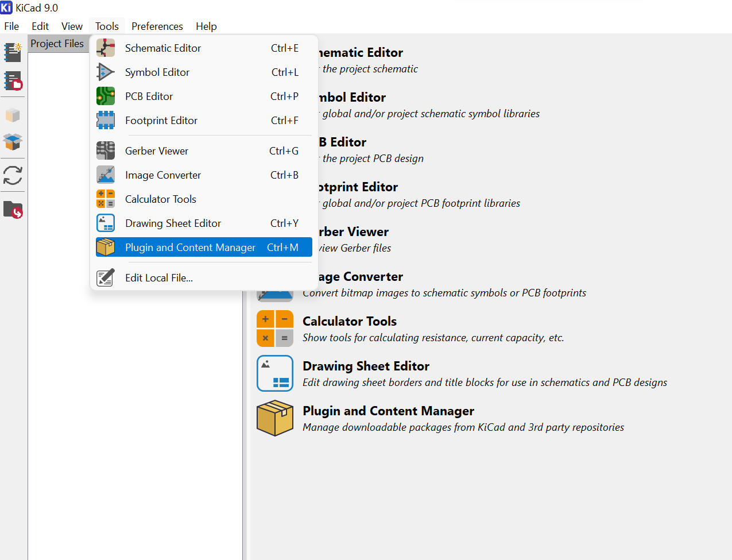Click Edit Local File... menu entry
732x560 pixels.
pyautogui.click(x=159, y=278)
